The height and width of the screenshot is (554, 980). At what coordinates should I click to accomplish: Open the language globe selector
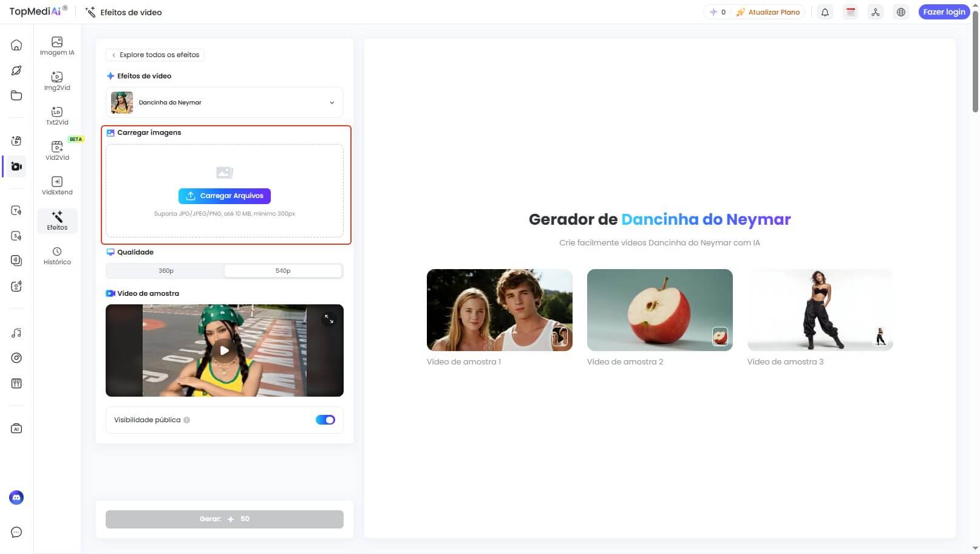(x=901, y=12)
